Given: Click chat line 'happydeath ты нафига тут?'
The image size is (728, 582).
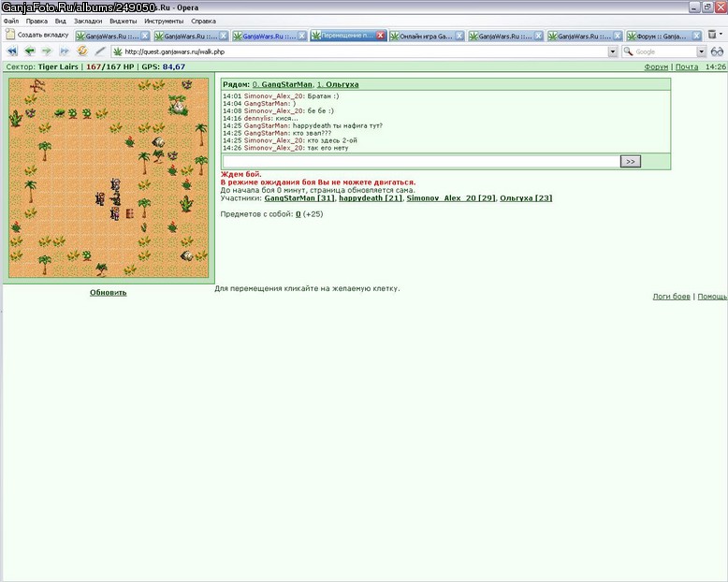Looking at the screenshot, I should click(302, 125).
